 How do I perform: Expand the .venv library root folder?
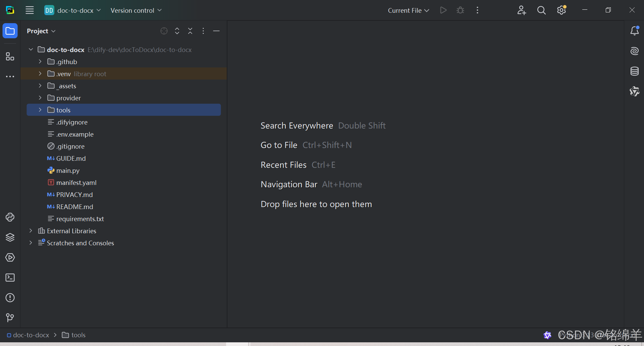coord(40,73)
